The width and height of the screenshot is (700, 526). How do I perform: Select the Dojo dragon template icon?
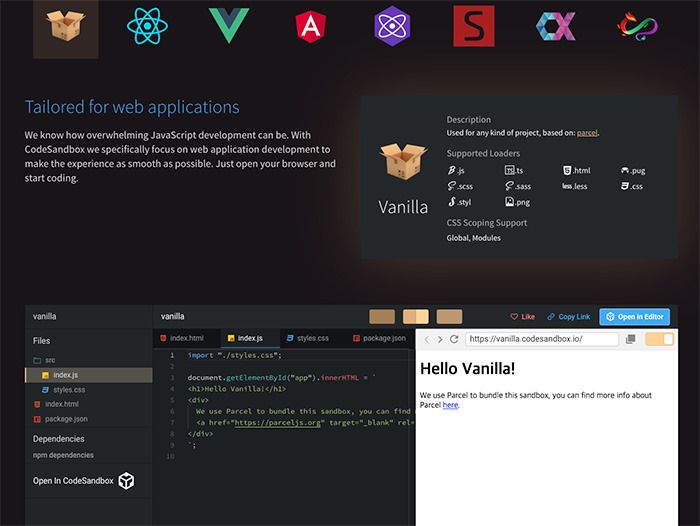pyautogui.click(x=638, y=26)
